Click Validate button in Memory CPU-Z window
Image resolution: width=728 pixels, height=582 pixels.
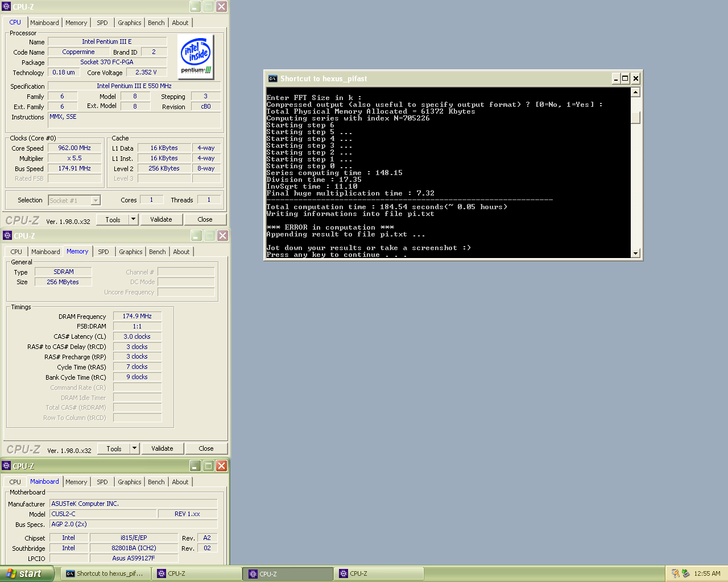point(162,448)
